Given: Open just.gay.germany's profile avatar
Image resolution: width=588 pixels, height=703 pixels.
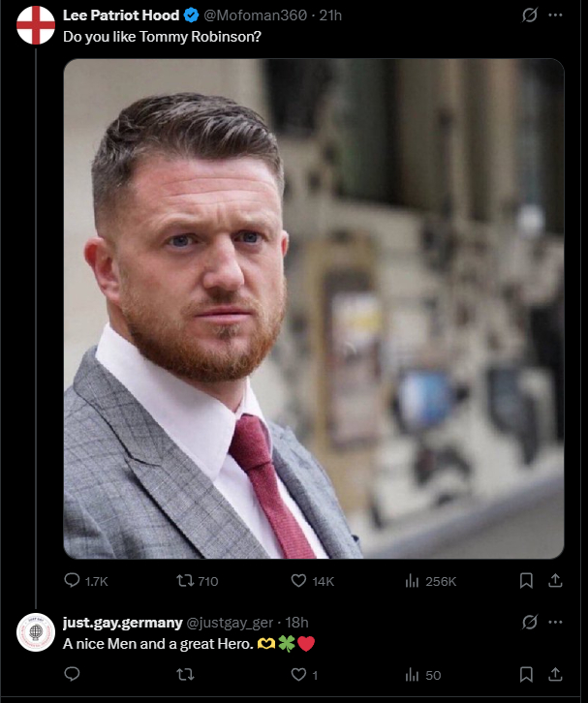Looking at the screenshot, I should tap(37, 632).
